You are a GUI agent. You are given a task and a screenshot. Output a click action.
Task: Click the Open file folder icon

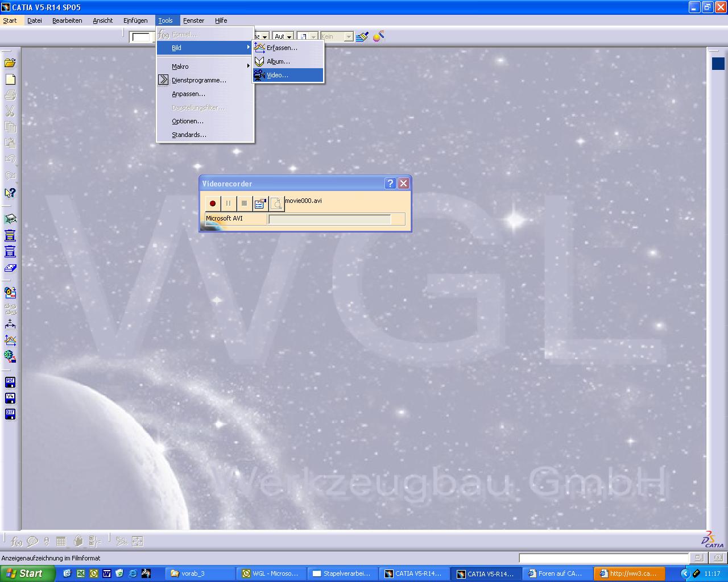tap(10, 63)
